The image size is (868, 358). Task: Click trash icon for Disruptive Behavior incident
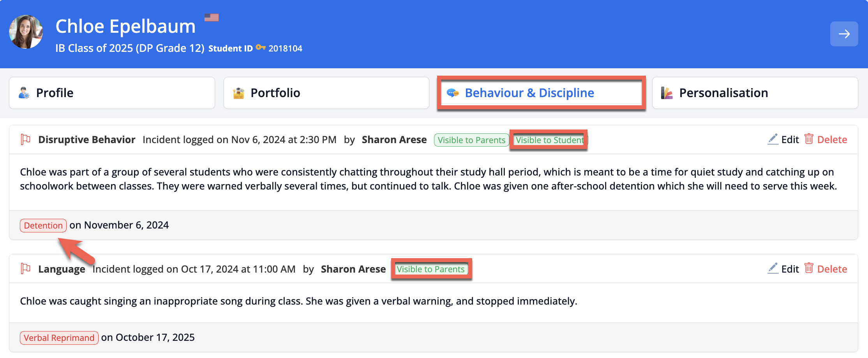pos(809,139)
